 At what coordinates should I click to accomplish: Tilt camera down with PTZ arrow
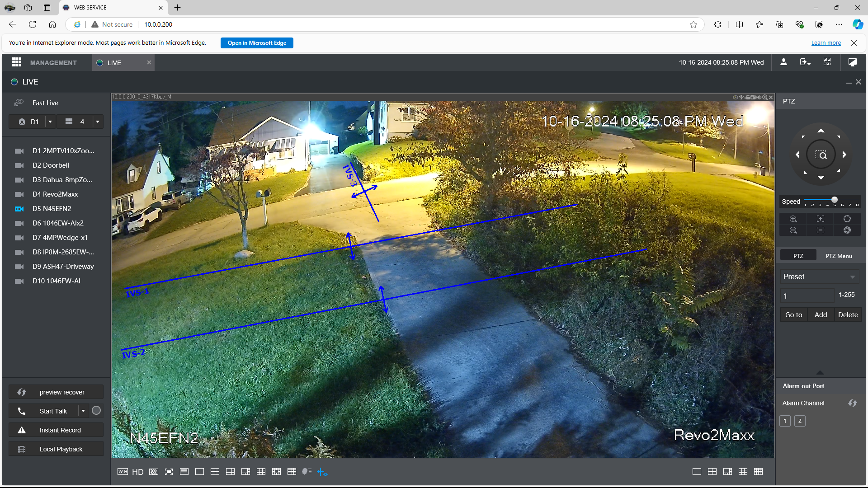pyautogui.click(x=821, y=178)
